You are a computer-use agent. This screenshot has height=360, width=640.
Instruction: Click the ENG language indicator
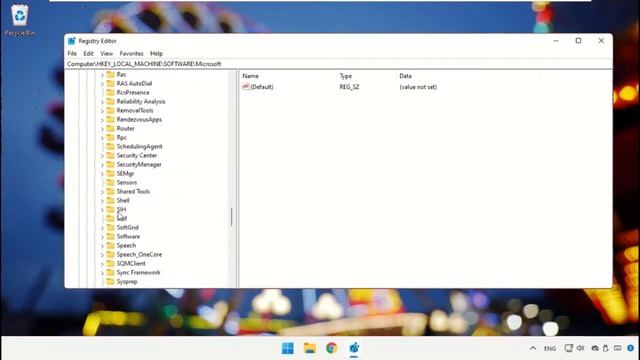click(550, 349)
